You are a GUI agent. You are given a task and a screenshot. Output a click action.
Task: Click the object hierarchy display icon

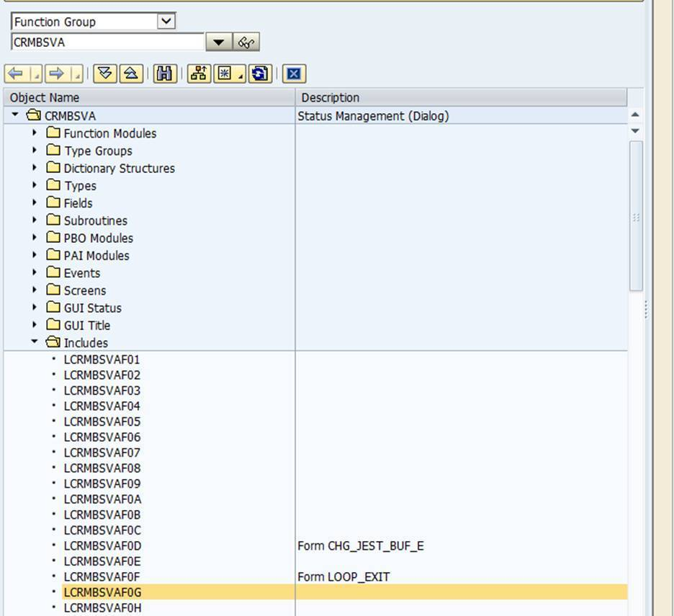click(199, 74)
